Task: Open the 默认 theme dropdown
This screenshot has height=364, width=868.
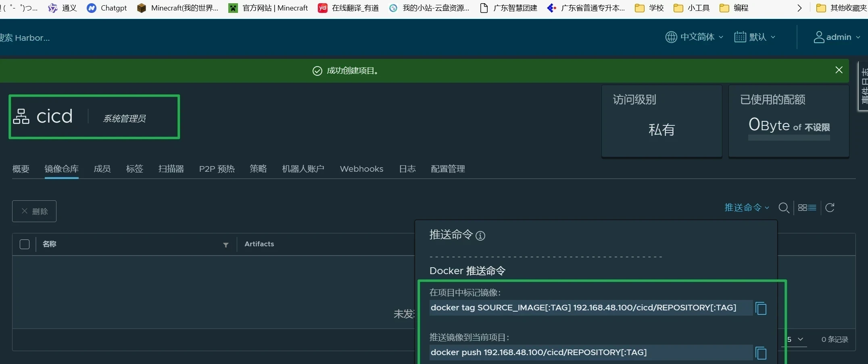Action: pyautogui.click(x=755, y=37)
